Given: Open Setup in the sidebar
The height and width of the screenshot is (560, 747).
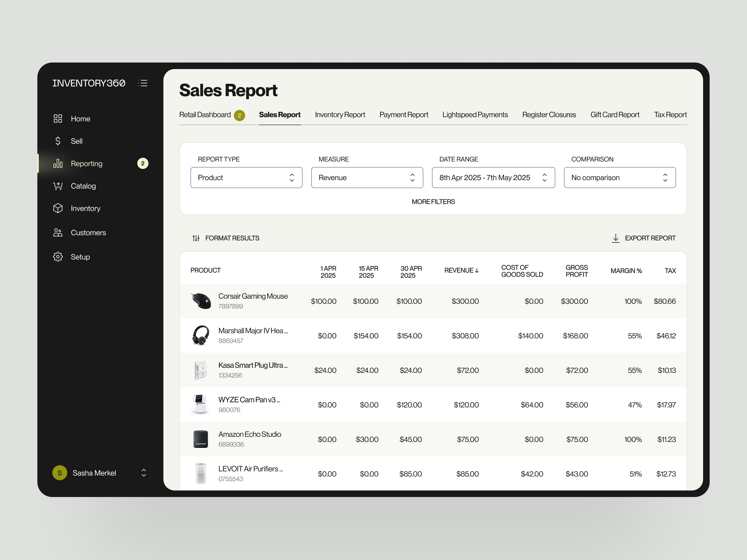Looking at the screenshot, I should (80, 257).
